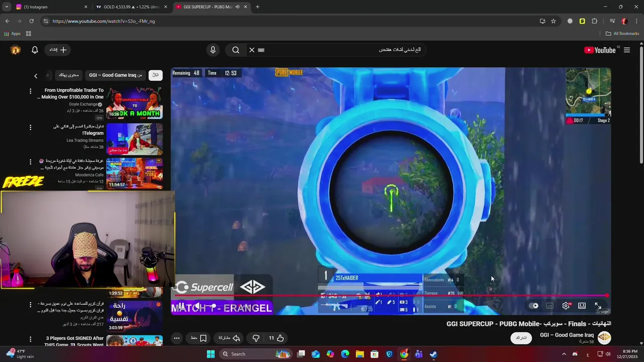Share the video via مشاركة button
Viewport: 644px width, 362px height.
click(x=229, y=338)
